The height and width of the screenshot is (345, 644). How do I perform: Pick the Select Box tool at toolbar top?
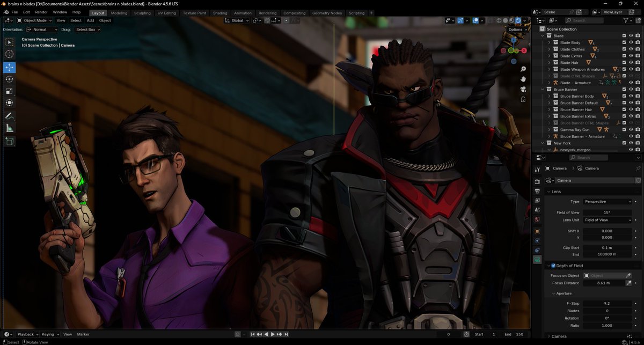point(10,42)
